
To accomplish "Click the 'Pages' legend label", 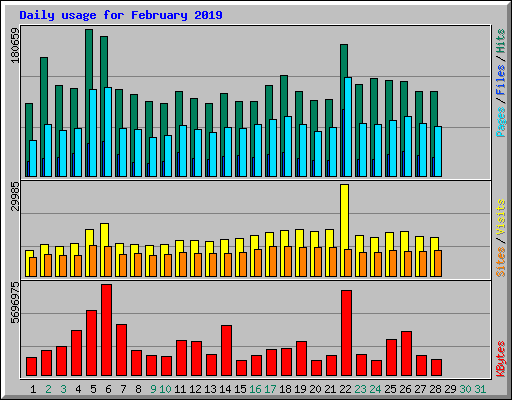I will (501, 122).
